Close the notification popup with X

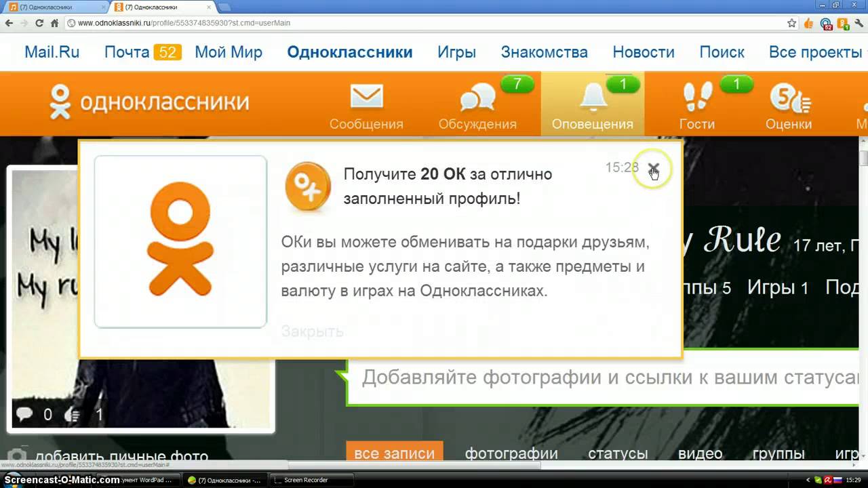click(653, 167)
